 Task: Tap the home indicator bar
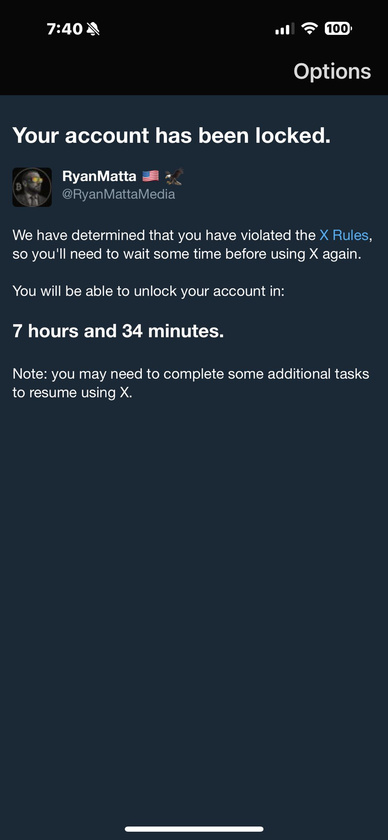[194, 829]
